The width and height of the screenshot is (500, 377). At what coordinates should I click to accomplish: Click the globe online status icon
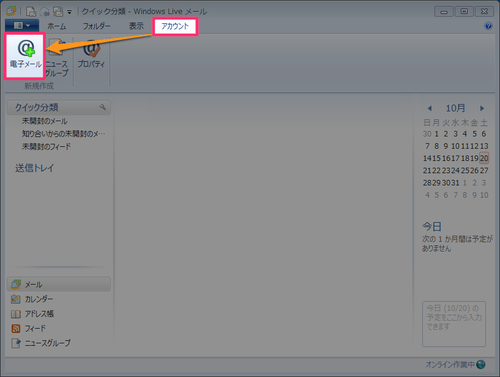(481, 365)
